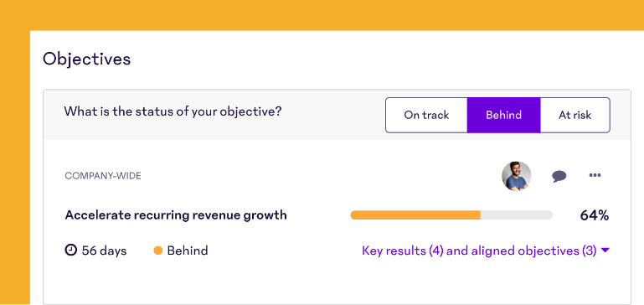Click the Objectives heading
644x305 pixels.
pos(86,59)
